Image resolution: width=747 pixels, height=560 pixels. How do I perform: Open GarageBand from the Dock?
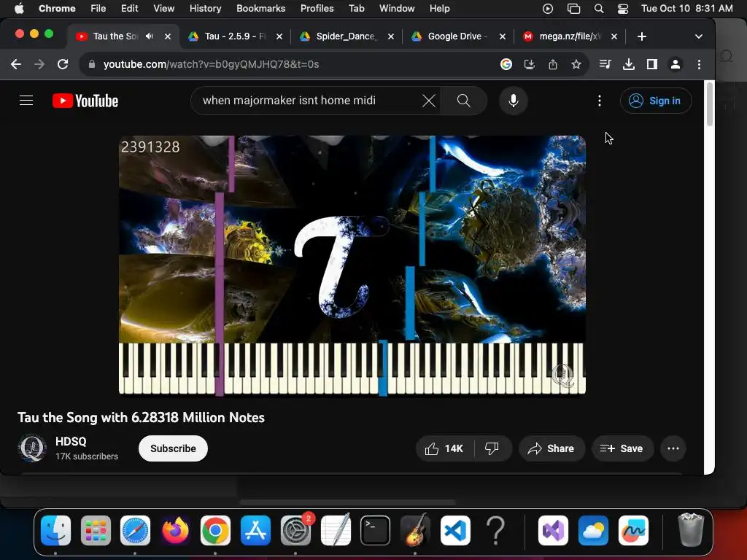tap(415, 530)
